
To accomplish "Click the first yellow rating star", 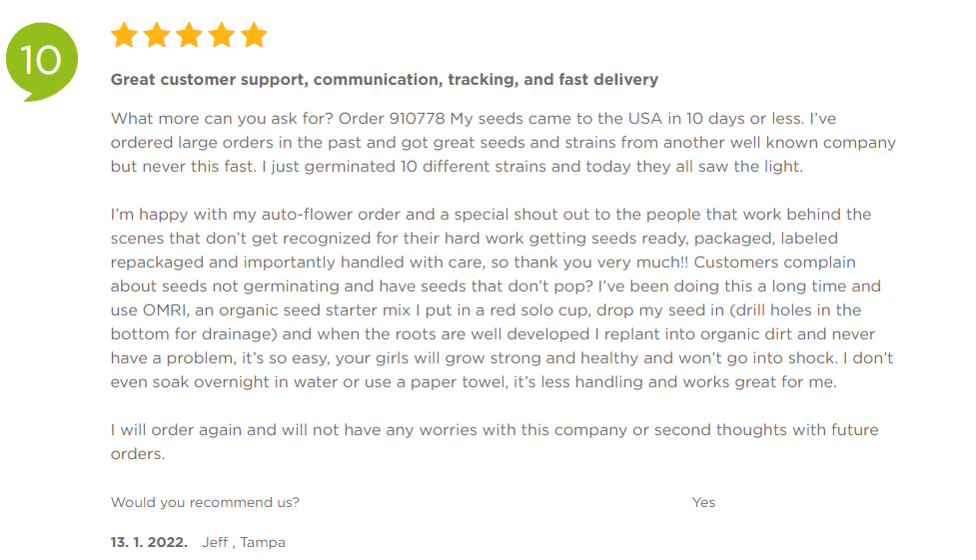I will click(124, 36).
